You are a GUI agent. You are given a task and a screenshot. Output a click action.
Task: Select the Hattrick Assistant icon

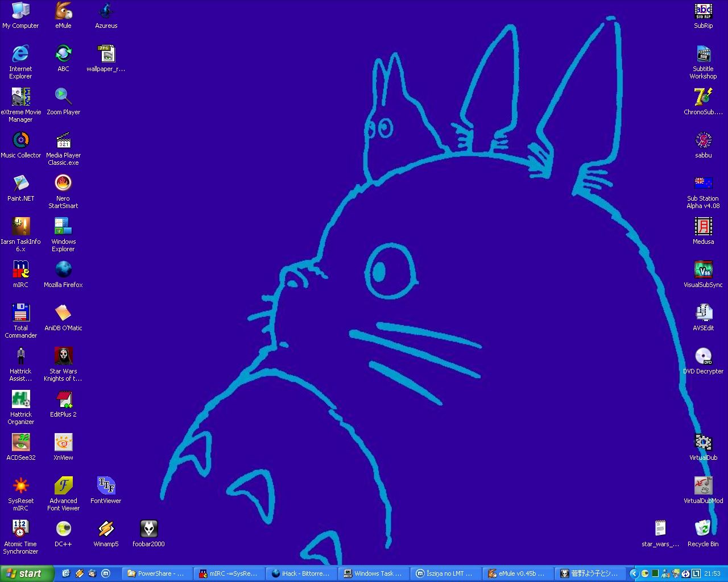coord(20,364)
